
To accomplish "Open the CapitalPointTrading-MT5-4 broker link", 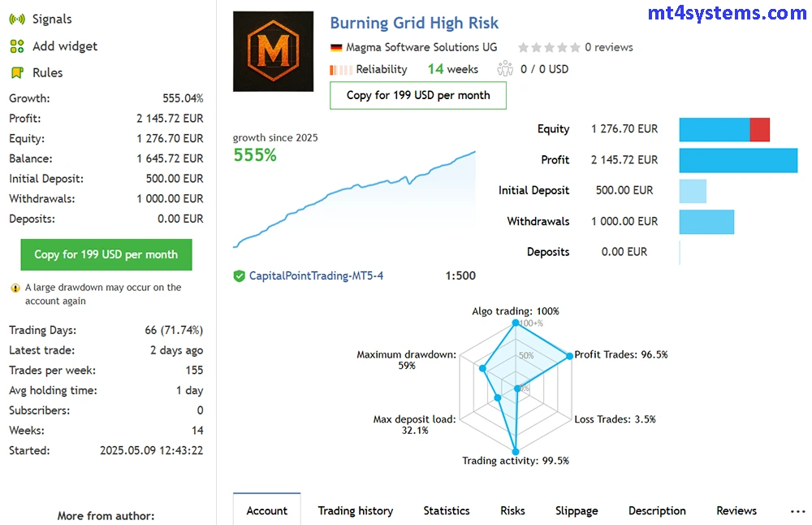I will (x=316, y=276).
